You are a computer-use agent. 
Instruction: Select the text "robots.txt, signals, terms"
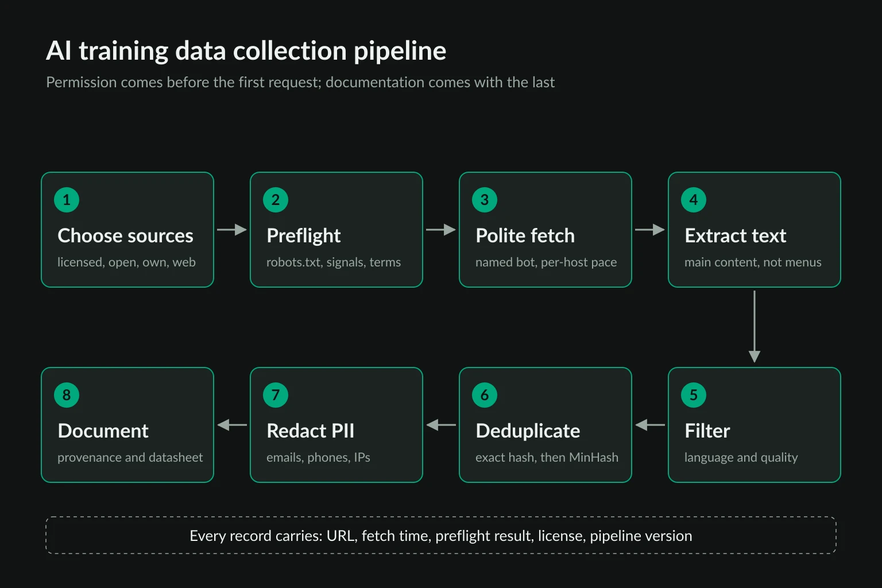tap(334, 262)
